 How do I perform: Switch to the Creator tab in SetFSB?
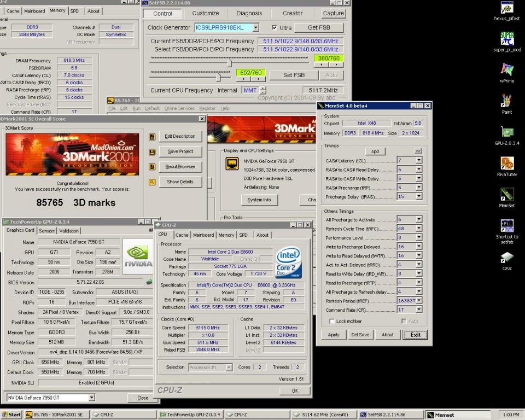pos(292,13)
